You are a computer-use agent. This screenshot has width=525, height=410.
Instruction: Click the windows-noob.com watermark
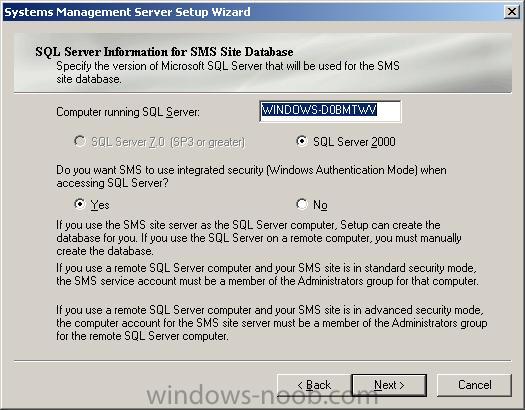click(x=263, y=397)
